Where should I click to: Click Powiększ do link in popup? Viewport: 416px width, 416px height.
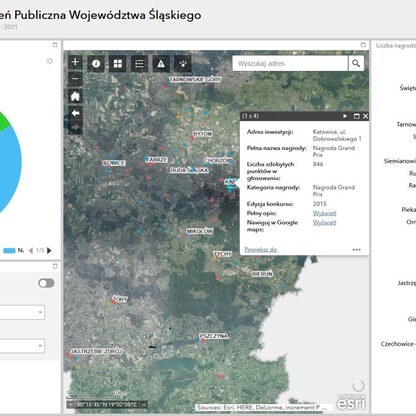pyautogui.click(x=261, y=249)
